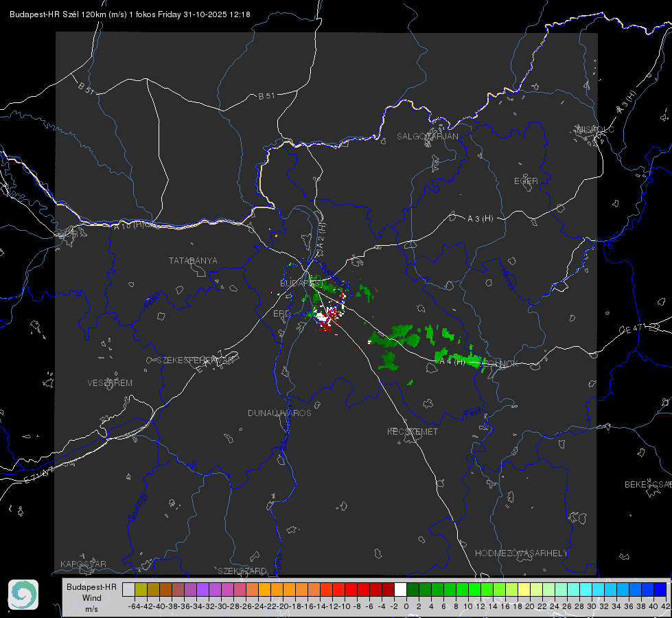Select the ÉRD town label
672x618 pixels.
click(281, 314)
